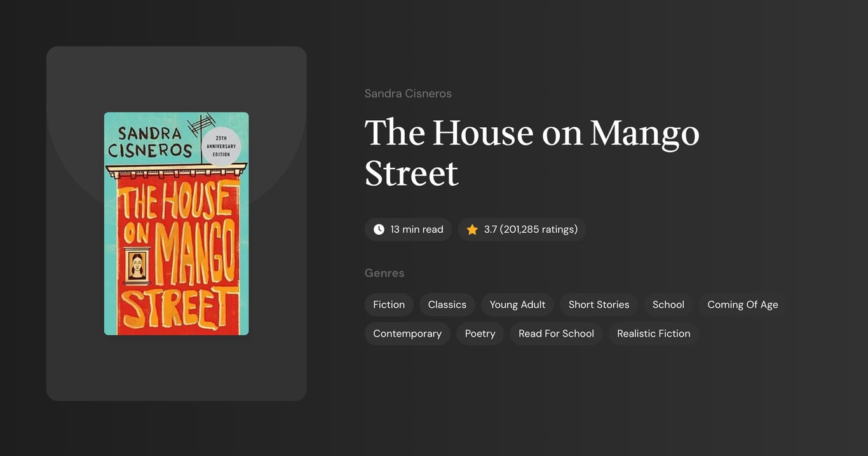868x456 pixels.
Task: Open the ratings details via 3.7 score
Action: click(489, 229)
